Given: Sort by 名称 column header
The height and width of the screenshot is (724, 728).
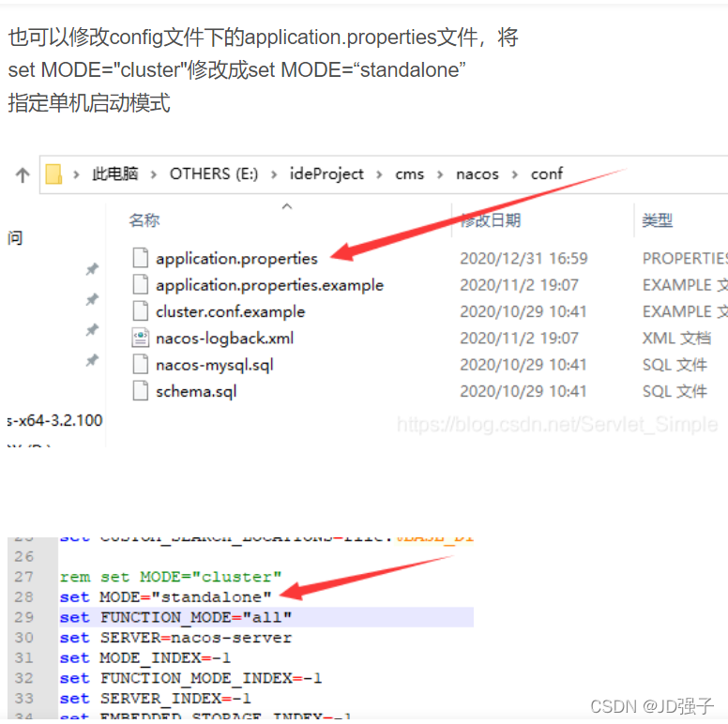Looking at the screenshot, I should [x=144, y=220].
